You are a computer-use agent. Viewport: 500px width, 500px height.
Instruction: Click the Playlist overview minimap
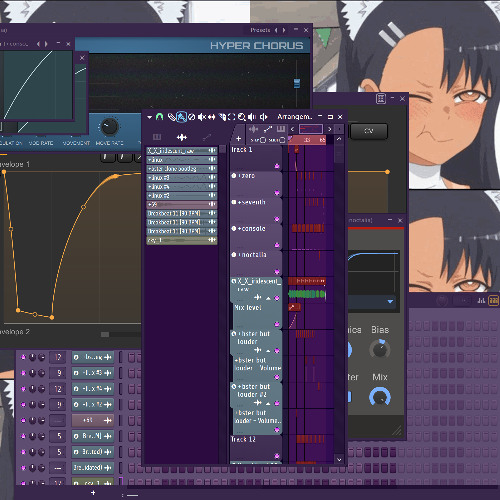(x=311, y=129)
